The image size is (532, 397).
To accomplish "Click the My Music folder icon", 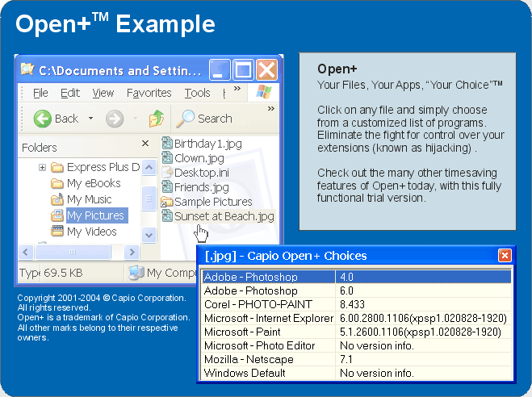I will (x=57, y=199).
